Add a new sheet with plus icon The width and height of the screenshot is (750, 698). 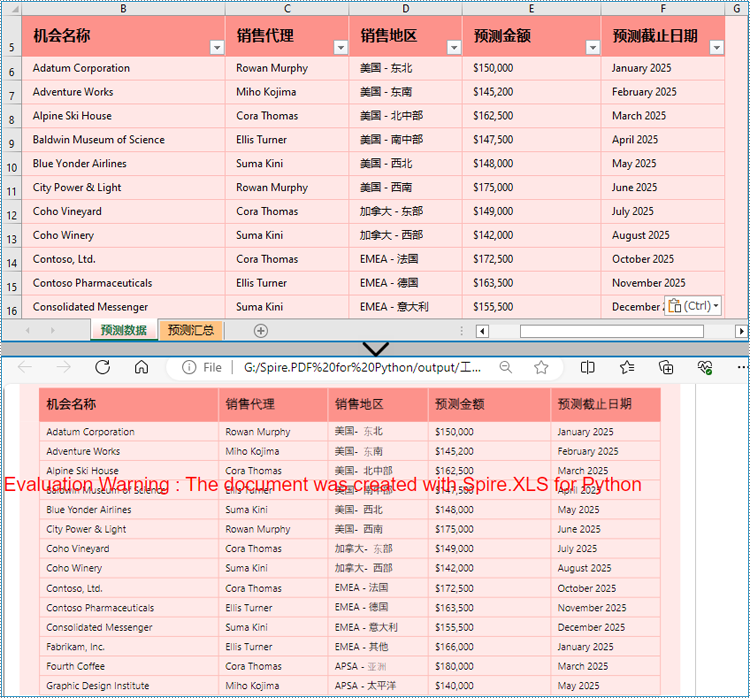pos(261,331)
